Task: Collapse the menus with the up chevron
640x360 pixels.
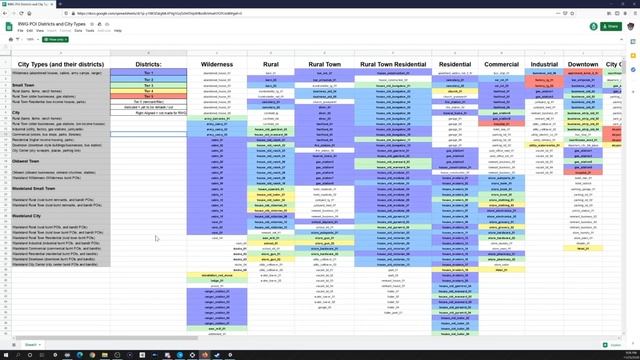Action: [621, 40]
